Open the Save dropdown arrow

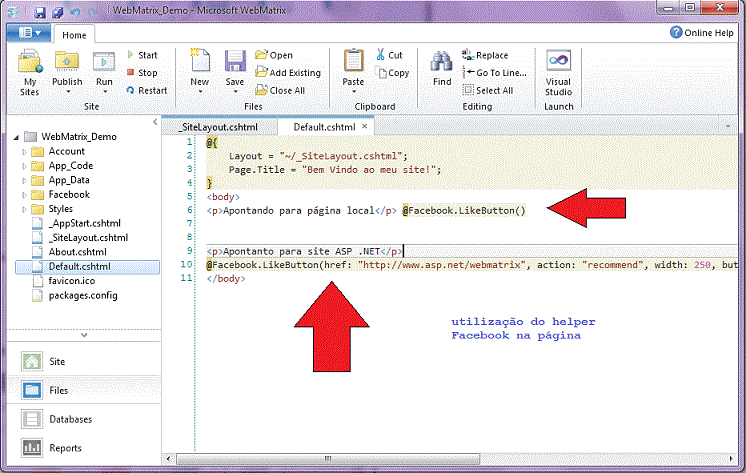click(236, 91)
